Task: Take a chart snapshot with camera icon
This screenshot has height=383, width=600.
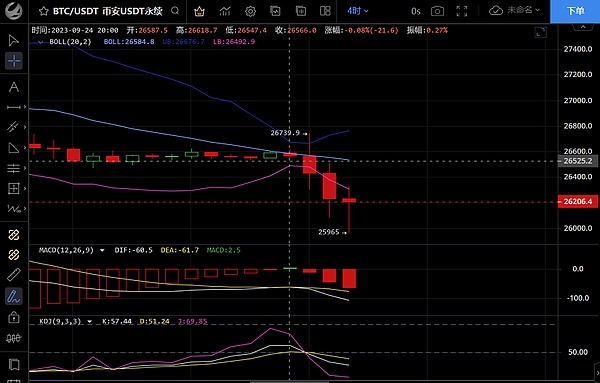Action: point(437,11)
